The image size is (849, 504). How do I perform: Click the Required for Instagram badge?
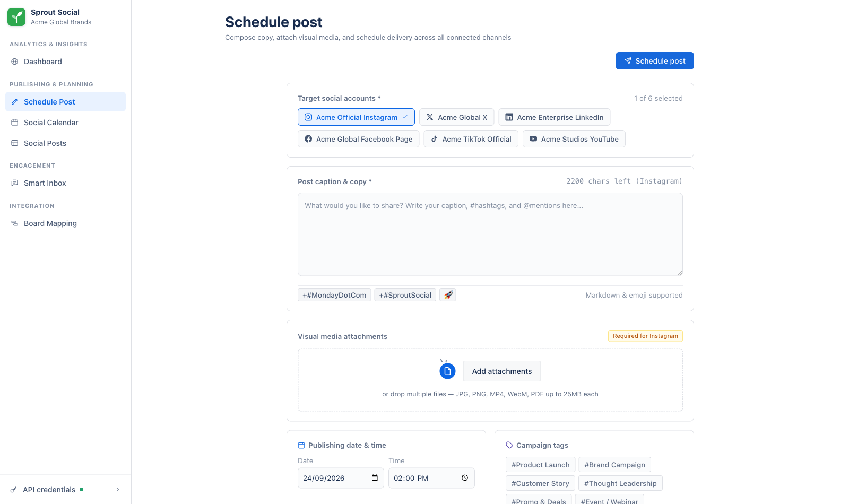coord(645,336)
